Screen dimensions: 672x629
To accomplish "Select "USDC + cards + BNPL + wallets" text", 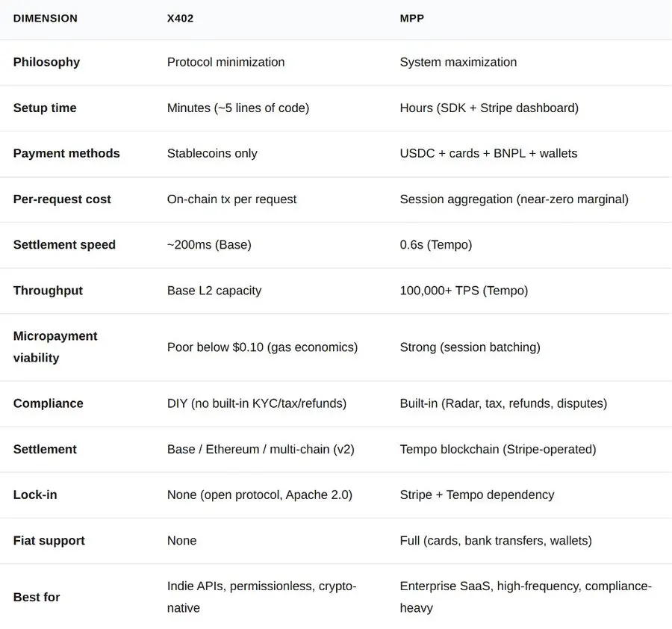I will 488,153.
